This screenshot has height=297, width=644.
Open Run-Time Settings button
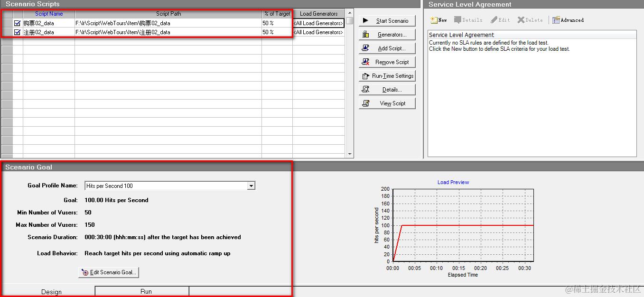[x=387, y=76]
